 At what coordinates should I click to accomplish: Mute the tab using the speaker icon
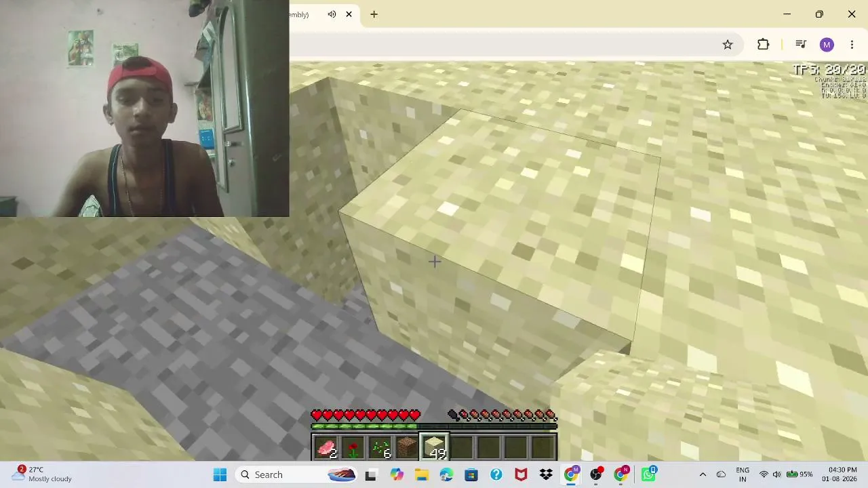[332, 14]
